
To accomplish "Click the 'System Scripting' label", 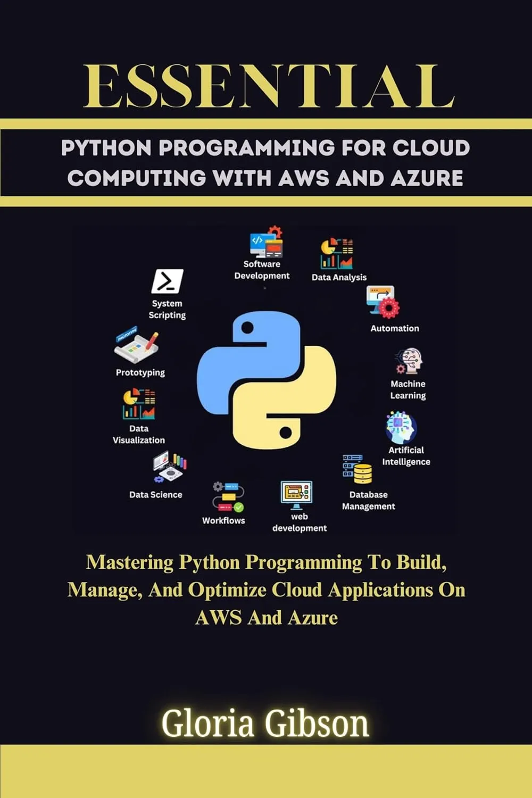I will point(167,309).
